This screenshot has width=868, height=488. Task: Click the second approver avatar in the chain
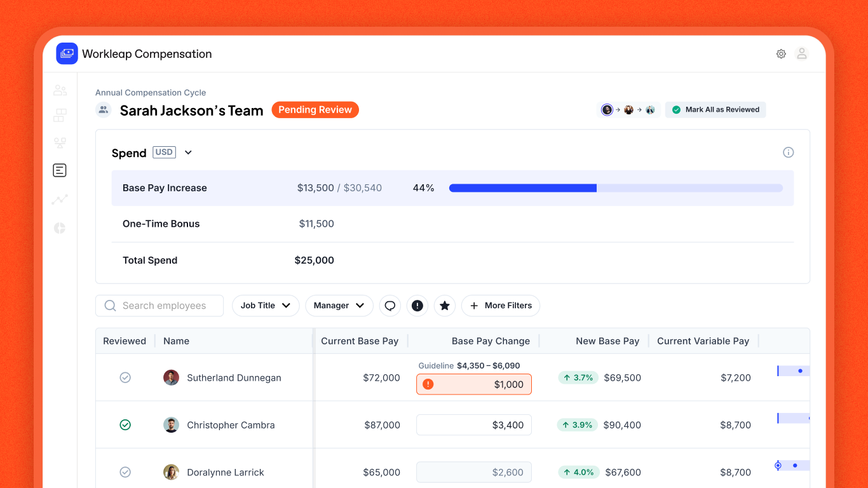[628, 110]
